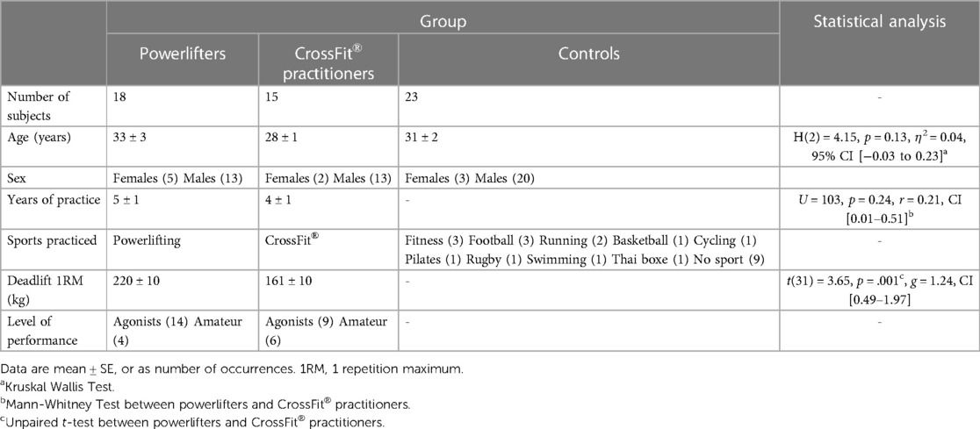Select the t(31) = 3.65 result cell
The width and height of the screenshot is (980, 429).
[x=879, y=289]
